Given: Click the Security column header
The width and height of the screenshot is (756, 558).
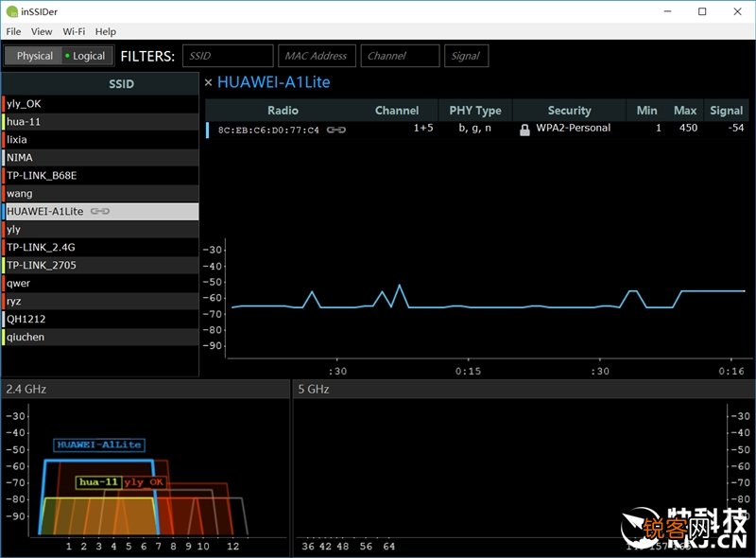Looking at the screenshot, I should click(x=570, y=111).
